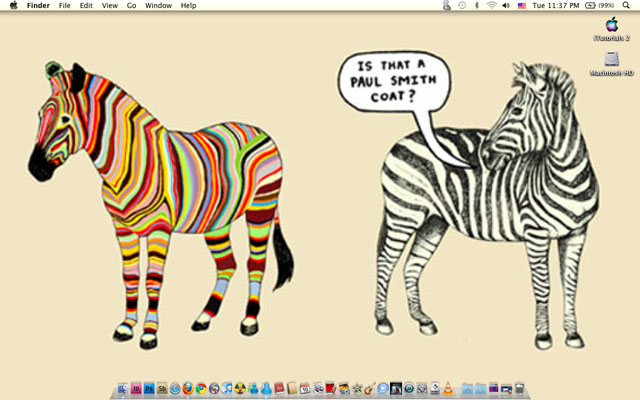Open the two-person green and blue messenger icon
The height and width of the screenshot is (400, 640).
coord(253,389)
